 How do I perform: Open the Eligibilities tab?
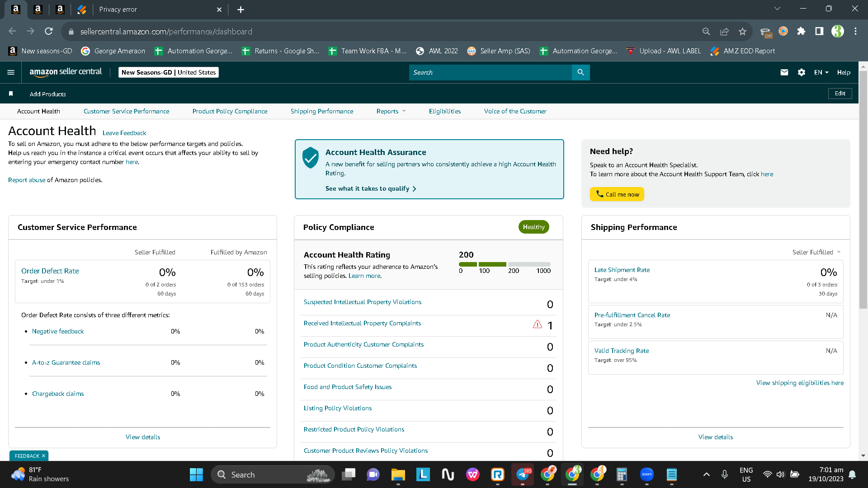click(x=445, y=111)
